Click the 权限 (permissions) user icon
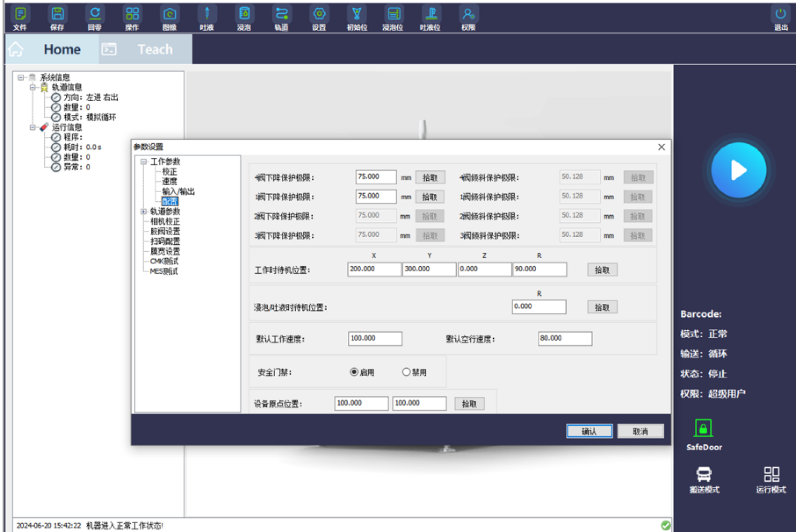796x532 pixels. pyautogui.click(x=468, y=15)
